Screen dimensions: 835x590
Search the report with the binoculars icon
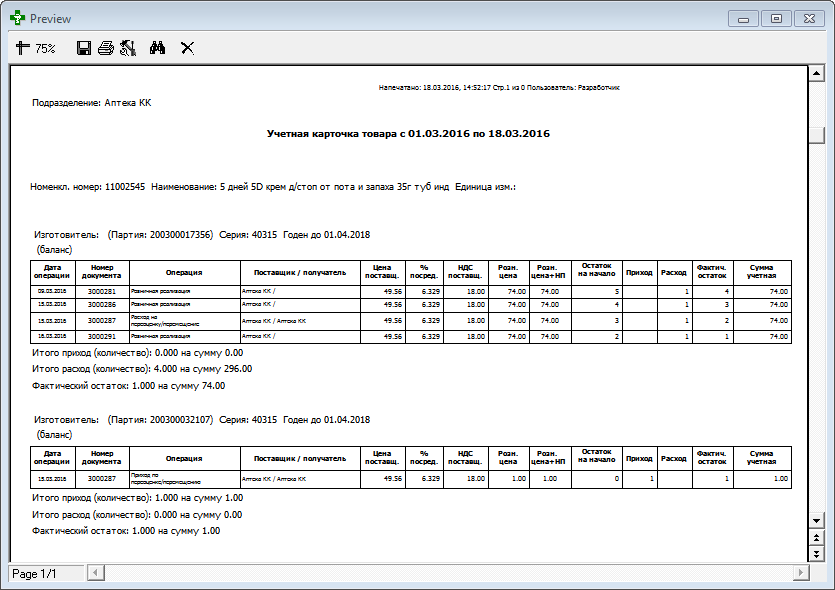[x=157, y=48]
